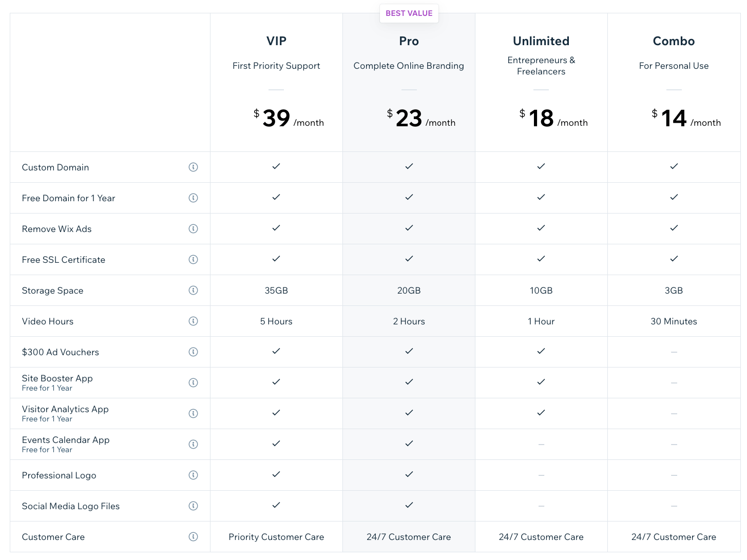Click the VIP $39 per month price

tap(276, 118)
